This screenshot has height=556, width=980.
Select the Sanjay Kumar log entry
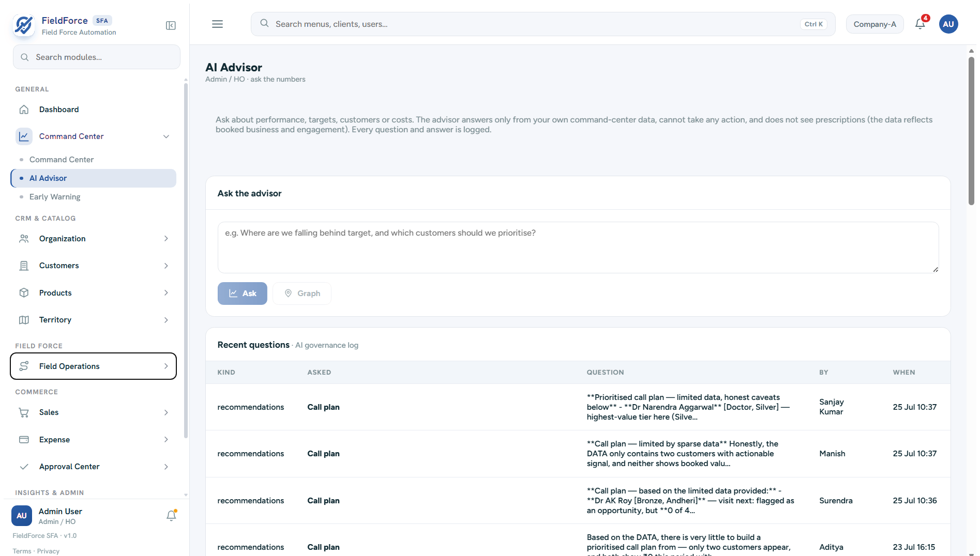point(578,407)
